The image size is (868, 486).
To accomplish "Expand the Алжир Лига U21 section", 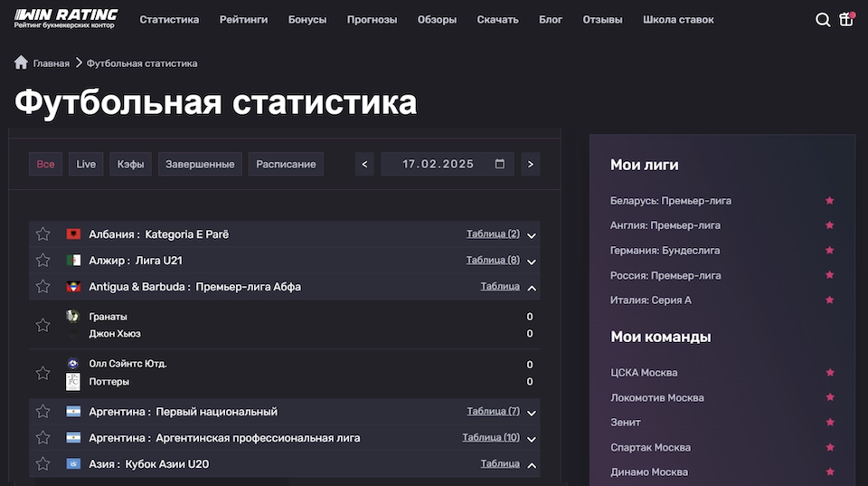I will click(x=532, y=262).
